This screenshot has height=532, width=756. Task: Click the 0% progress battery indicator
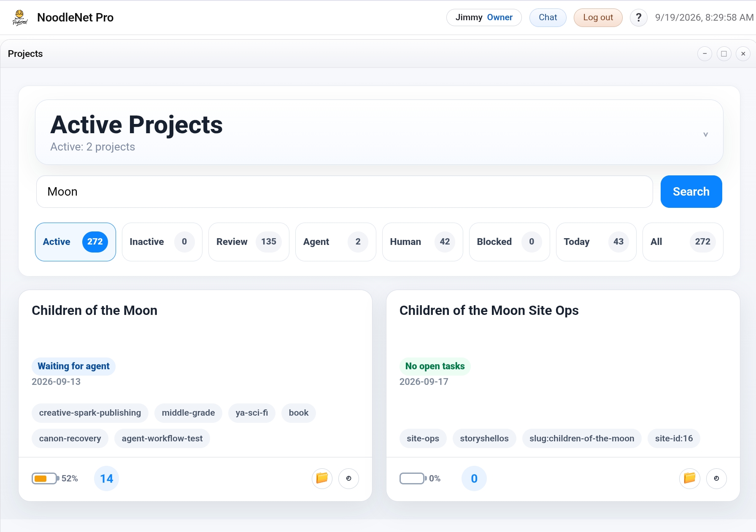pyautogui.click(x=413, y=478)
